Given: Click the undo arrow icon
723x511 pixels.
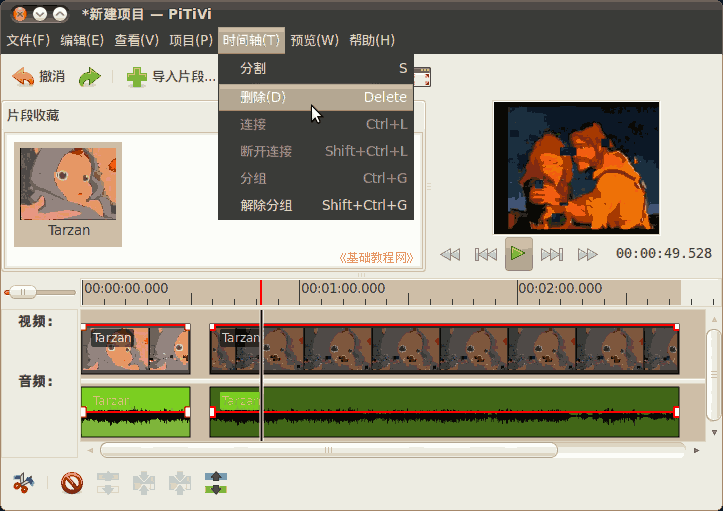Looking at the screenshot, I should click(x=23, y=77).
